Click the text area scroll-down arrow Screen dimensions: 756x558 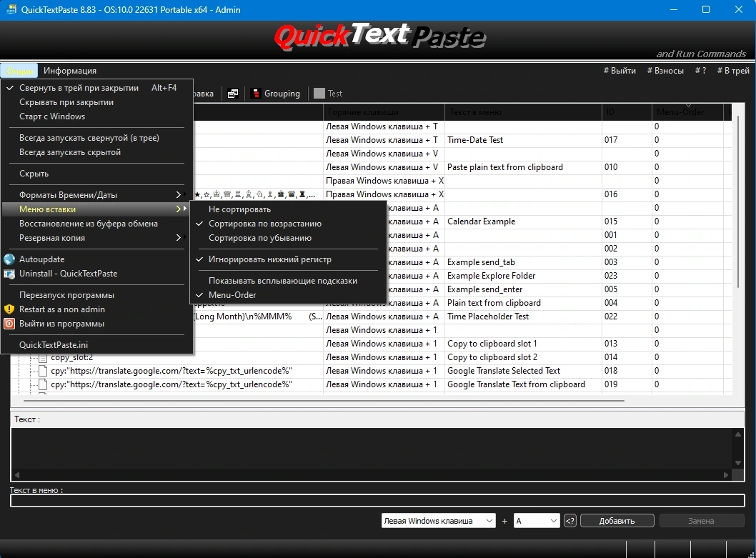click(738, 463)
